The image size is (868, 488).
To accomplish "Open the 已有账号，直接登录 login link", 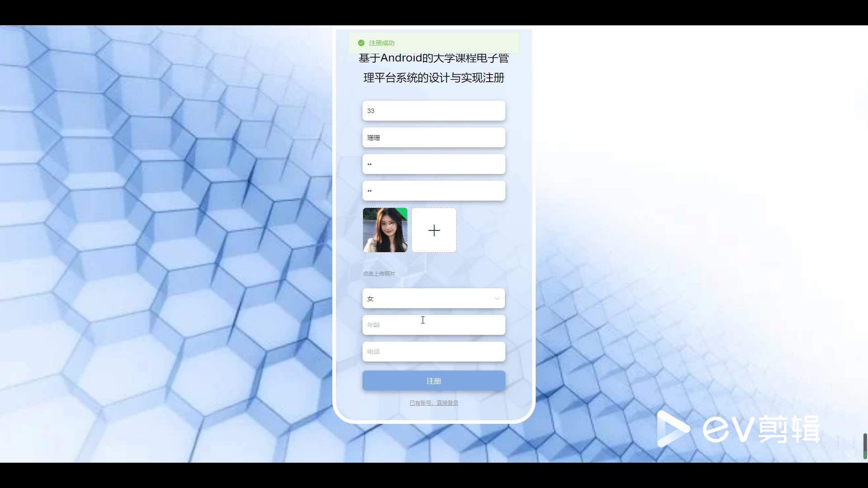I will (x=434, y=403).
